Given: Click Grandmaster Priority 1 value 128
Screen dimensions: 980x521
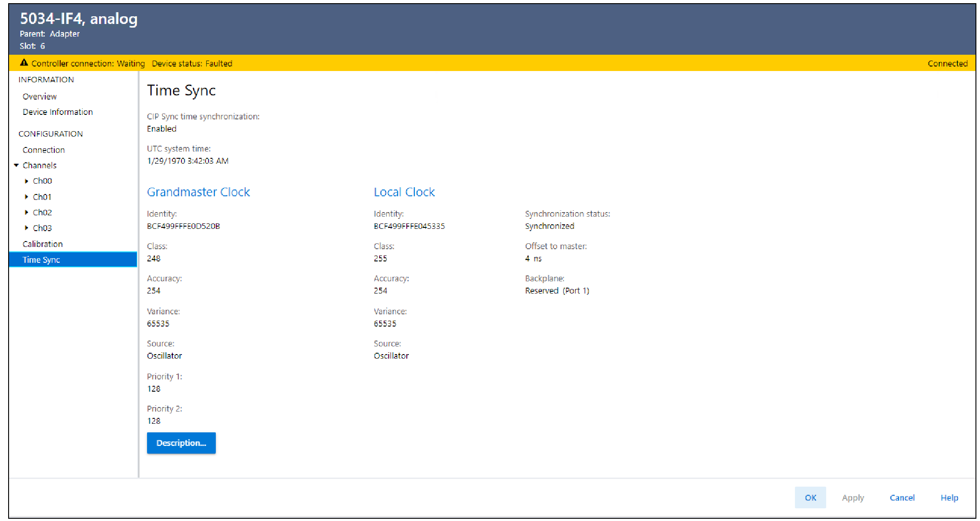Looking at the screenshot, I should [153, 388].
